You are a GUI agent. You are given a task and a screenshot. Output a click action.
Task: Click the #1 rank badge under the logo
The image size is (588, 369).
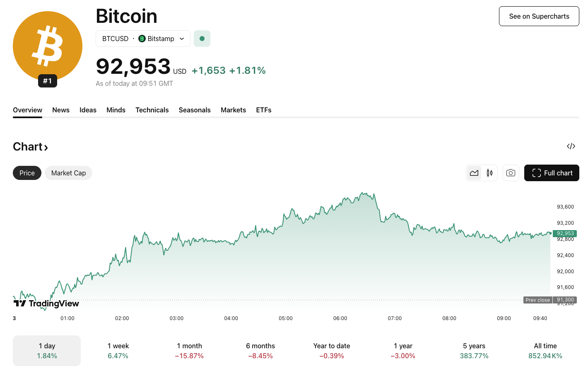47,81
